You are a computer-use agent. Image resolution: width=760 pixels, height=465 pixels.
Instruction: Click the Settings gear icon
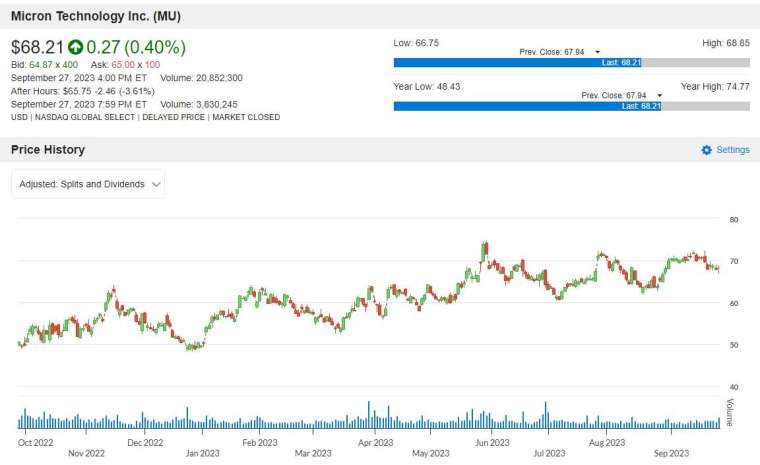[706, 150]
